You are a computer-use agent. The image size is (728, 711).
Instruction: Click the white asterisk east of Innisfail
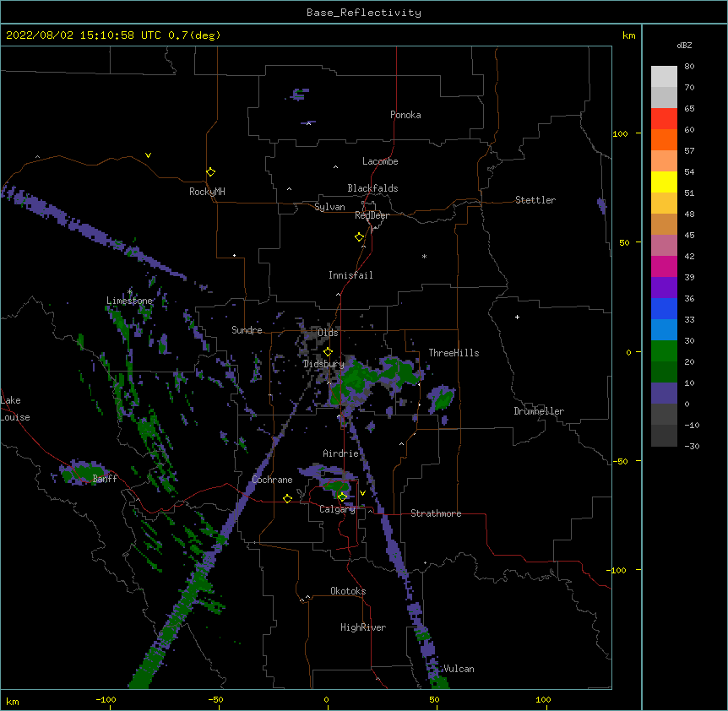[424, 256]
